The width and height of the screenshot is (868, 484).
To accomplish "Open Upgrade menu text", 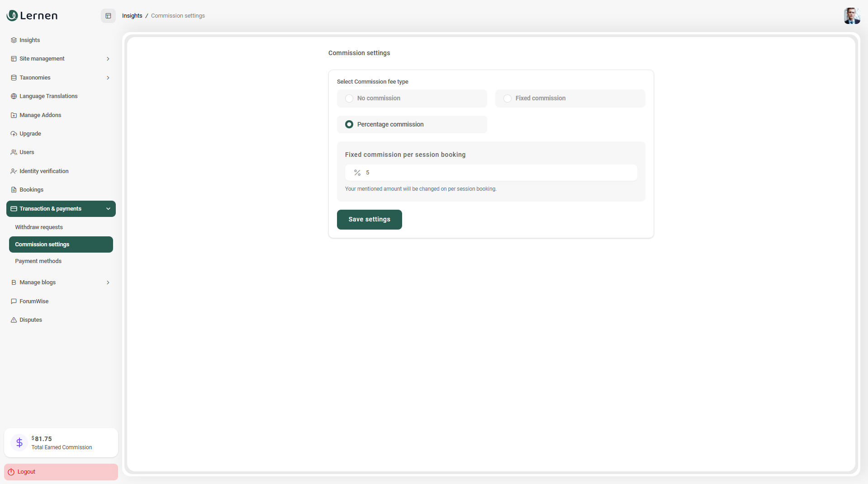I will pyautogui.click(x=30, y=134).
